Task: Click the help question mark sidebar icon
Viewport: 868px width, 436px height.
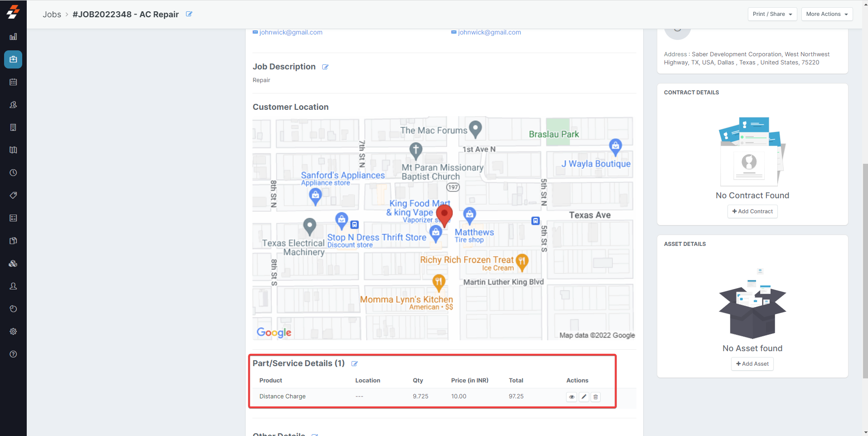Action: pyautogui.click(x=13, y=354)
